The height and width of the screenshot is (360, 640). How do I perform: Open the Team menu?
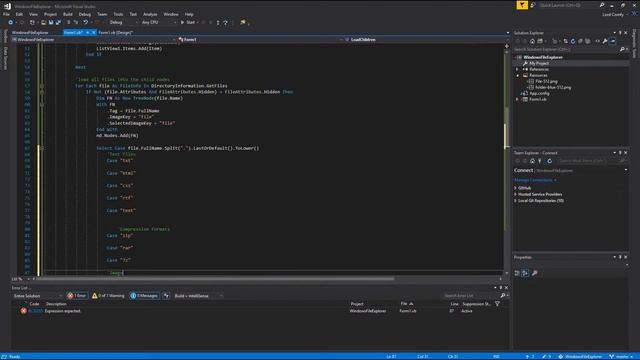coord(102,14)
